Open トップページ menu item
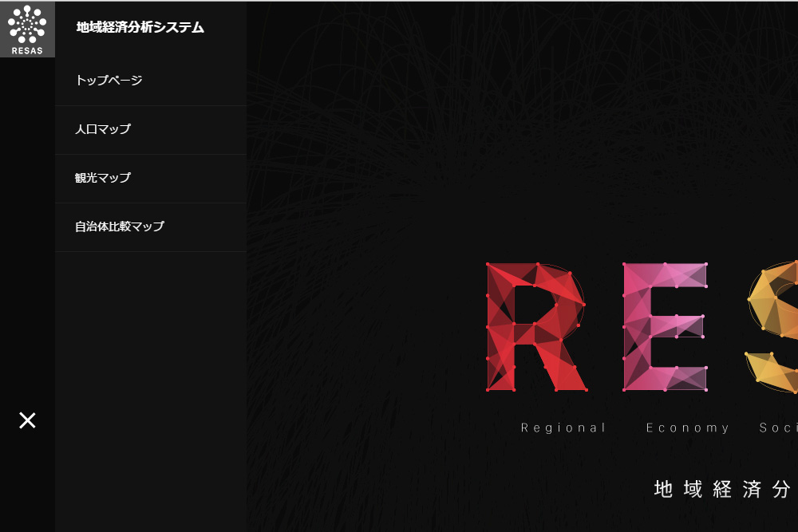The image size is (798, 532). point(151,81)
